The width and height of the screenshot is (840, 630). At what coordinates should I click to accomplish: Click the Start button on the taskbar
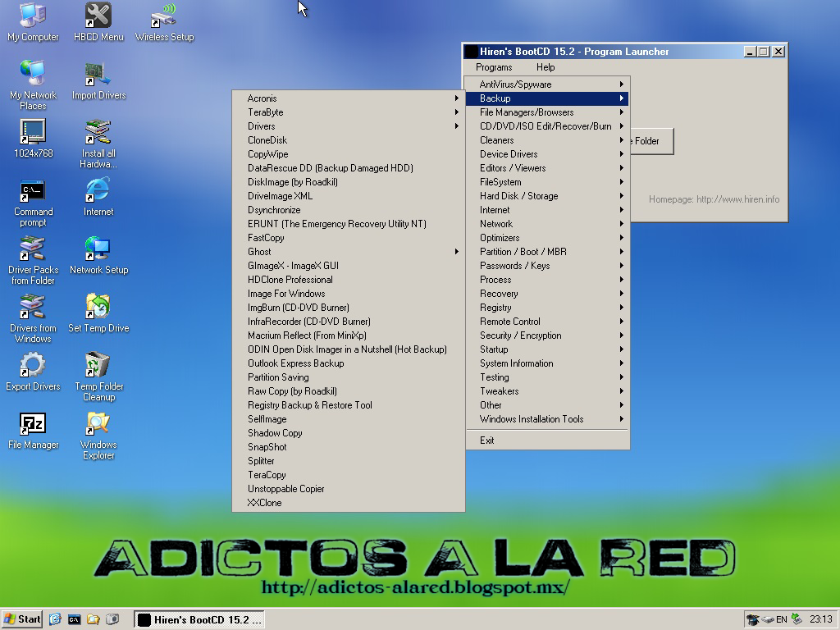click(x=22, y=619)
